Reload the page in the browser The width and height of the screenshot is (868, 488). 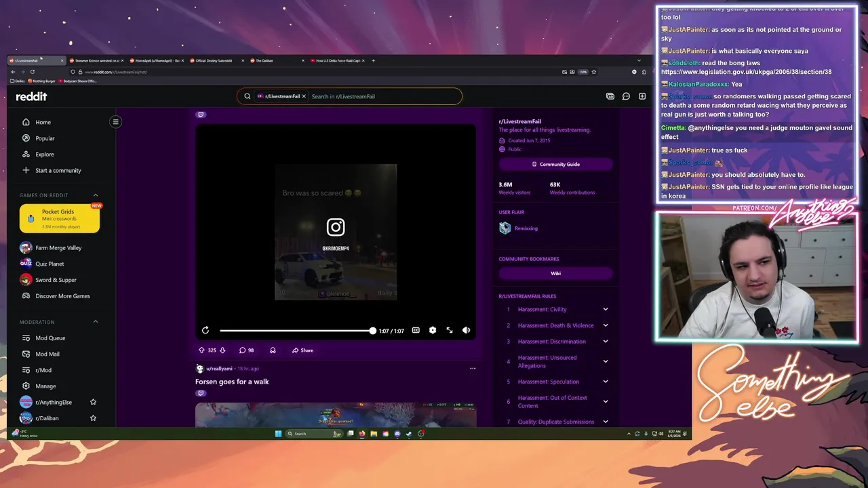[32, 72]
